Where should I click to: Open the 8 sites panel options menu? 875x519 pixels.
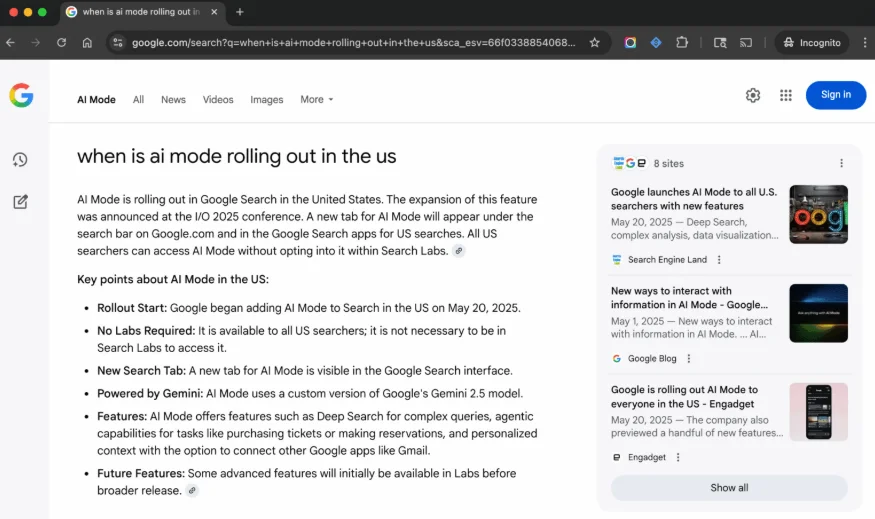click(x=841, y=163)
